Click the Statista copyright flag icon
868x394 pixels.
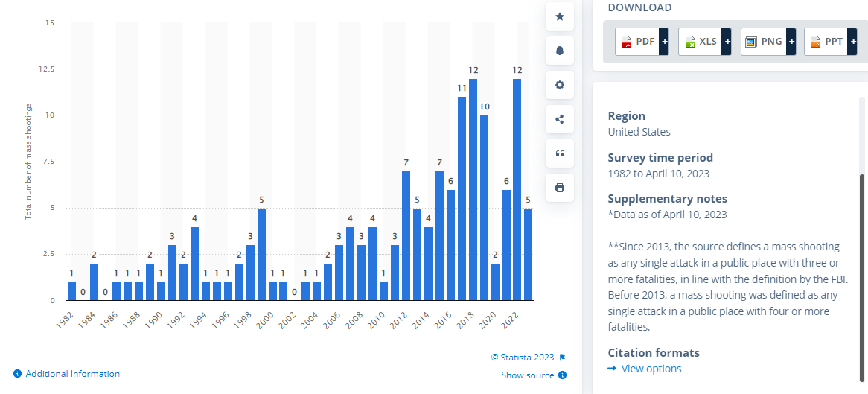coord(562,357)
